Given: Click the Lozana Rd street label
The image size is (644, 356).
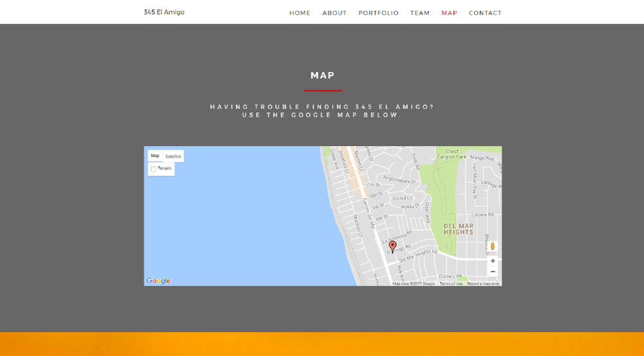Looking at the screenshot, I should tap(482, 214).
